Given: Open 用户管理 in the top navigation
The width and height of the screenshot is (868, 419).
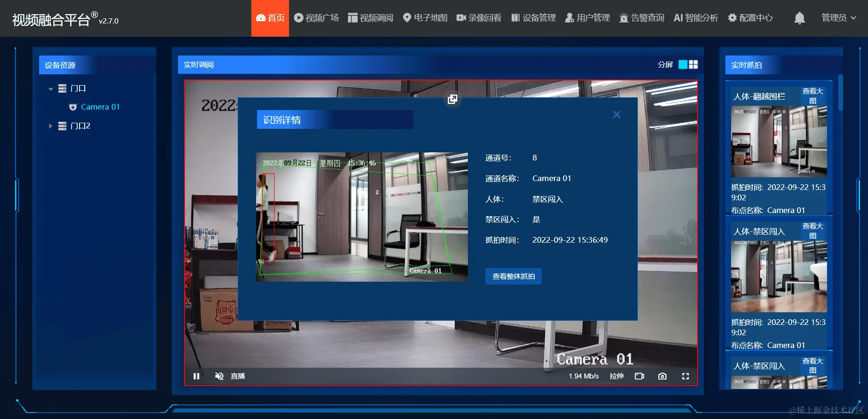Looking at the screenshot, I should 587,18.
